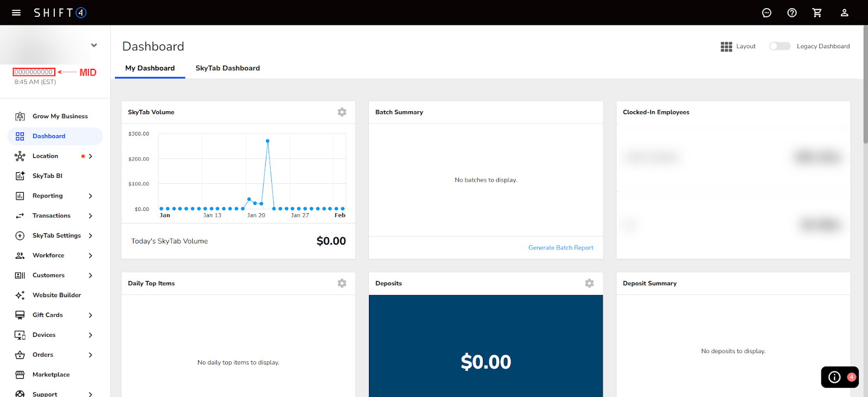Viewport: 868px width, 397px height.
Task: Select the My Dashboard tab
Action: 150,68
